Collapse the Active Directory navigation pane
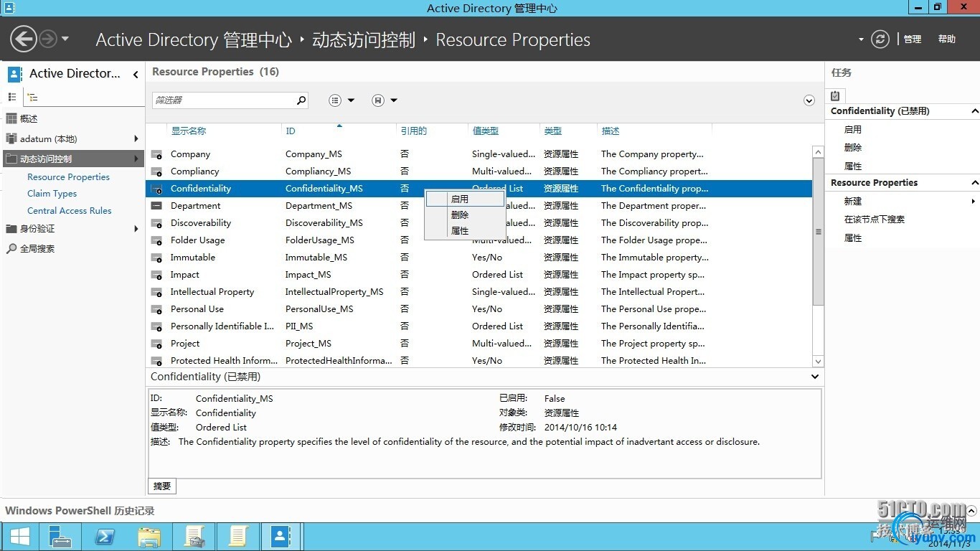 136,74
